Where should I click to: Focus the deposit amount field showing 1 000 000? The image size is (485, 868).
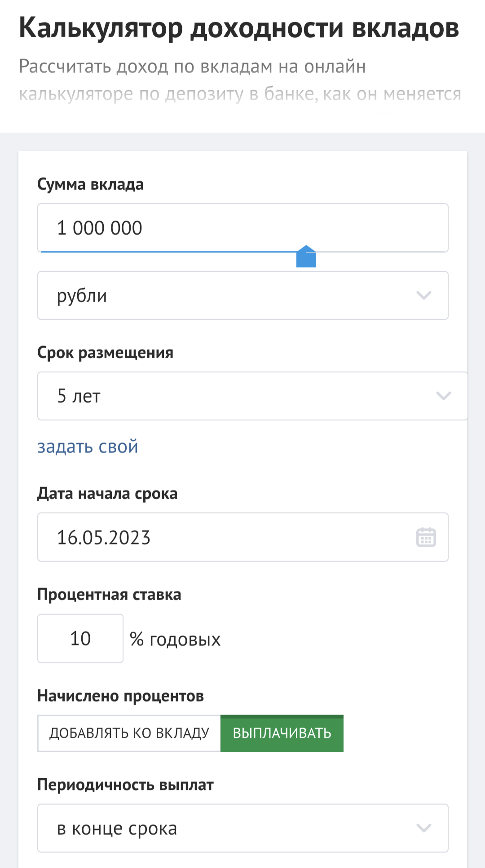click(x=242, y=228)
